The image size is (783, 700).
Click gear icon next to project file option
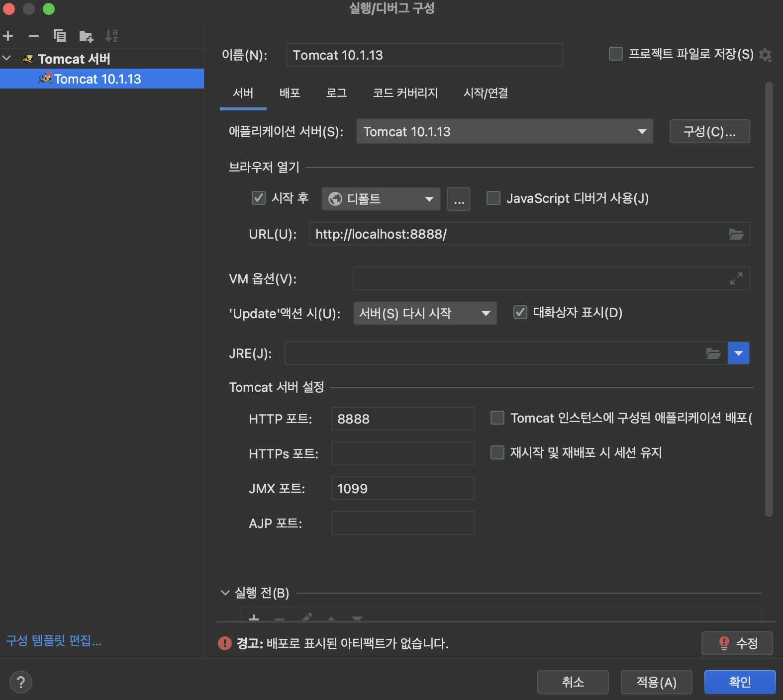[766, 55]
